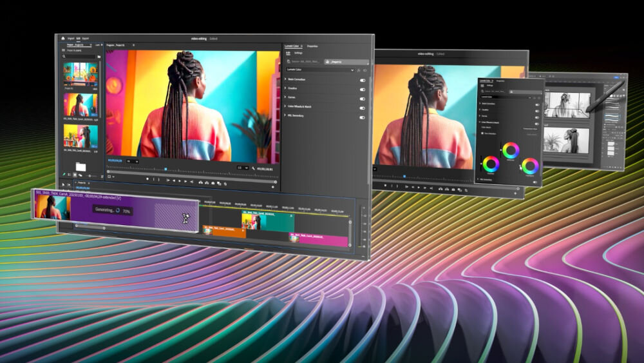
Task: Switch to the Export tab in header
Action: coord(86,38)
